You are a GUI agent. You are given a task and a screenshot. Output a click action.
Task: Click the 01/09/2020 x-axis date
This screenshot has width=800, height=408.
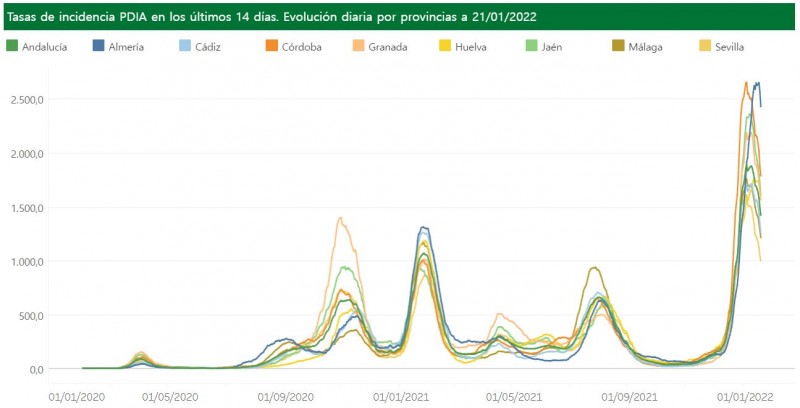pos(286,397)
